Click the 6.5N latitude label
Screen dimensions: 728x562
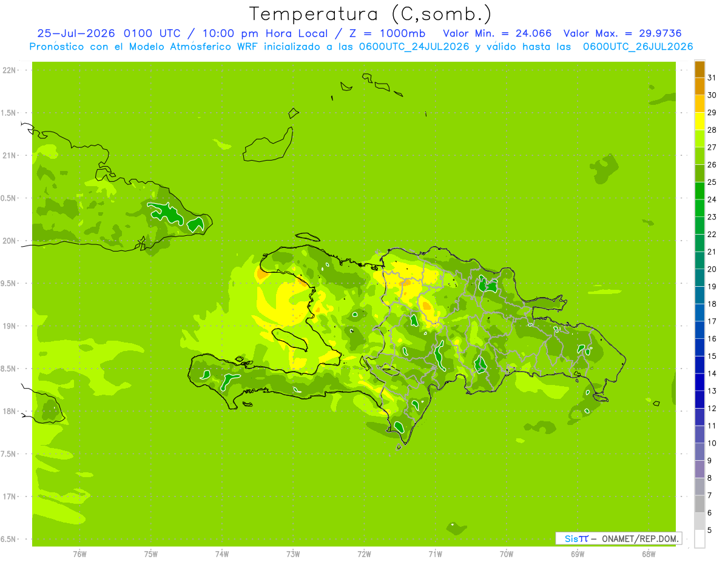[x=8, y=539]
